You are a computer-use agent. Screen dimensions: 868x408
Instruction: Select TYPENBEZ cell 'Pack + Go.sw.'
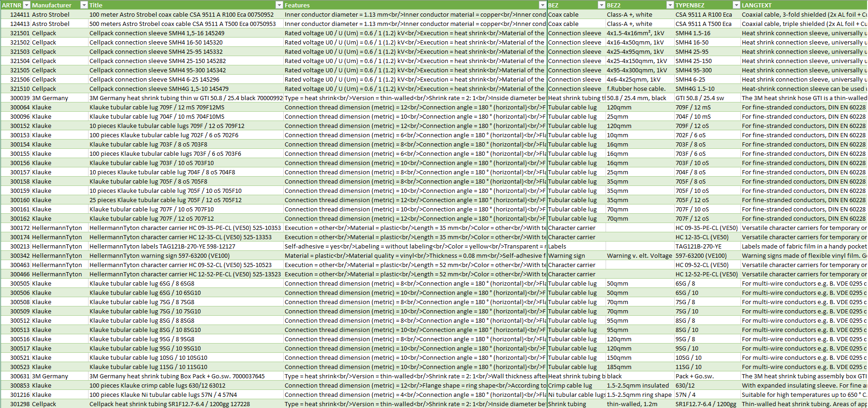click(708, 376)
